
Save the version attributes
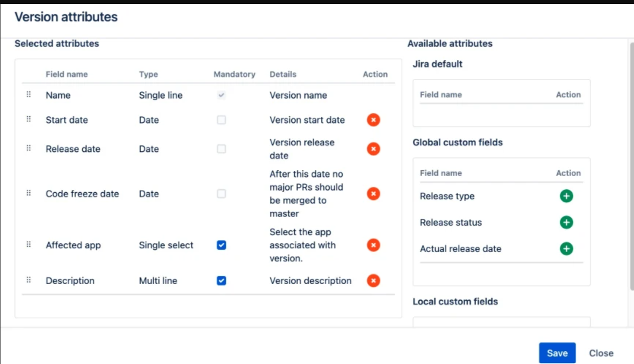[x=557, y=353]
